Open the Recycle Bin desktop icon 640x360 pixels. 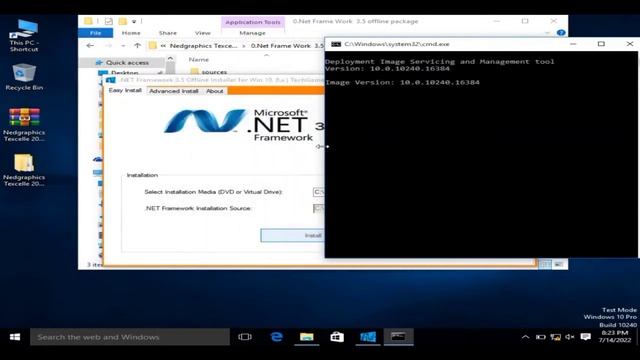(x=24, y=77)
